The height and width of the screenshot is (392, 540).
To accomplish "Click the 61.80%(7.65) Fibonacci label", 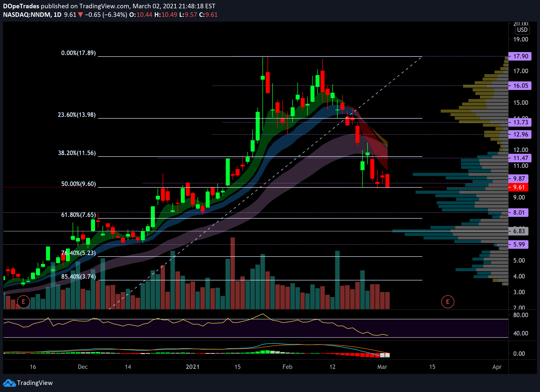I will click(78, 215).
